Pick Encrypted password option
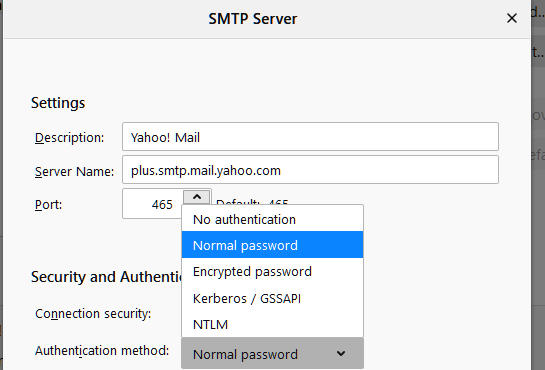 point(272,271)
